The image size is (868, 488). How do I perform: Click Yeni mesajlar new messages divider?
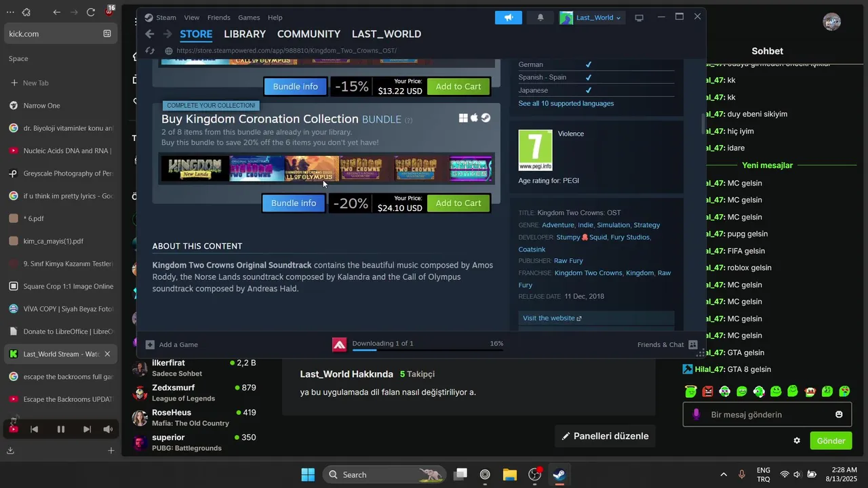coord(767,165)
